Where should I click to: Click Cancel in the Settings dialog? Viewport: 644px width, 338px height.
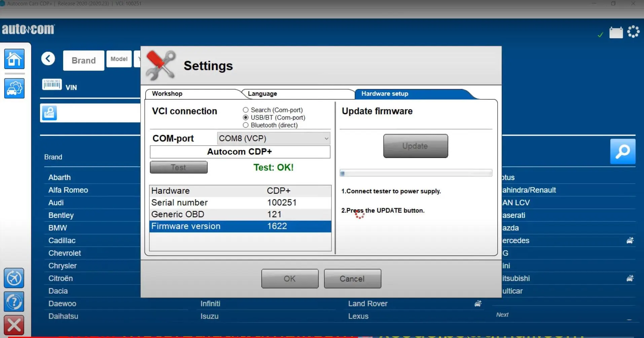[352, 278]
